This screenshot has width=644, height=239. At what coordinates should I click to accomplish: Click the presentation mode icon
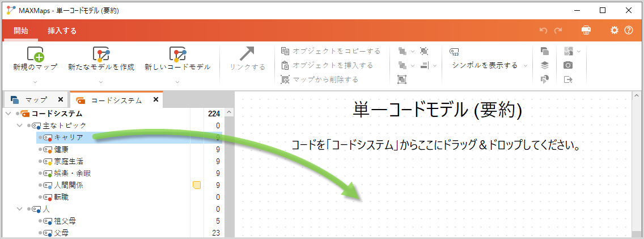(x=545, y=79)
